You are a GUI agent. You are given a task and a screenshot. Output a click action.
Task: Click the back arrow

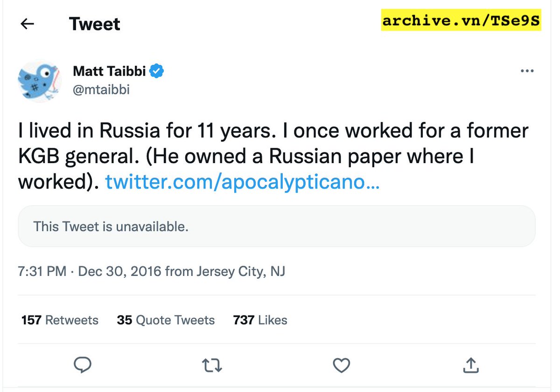(x=28, y=24)
